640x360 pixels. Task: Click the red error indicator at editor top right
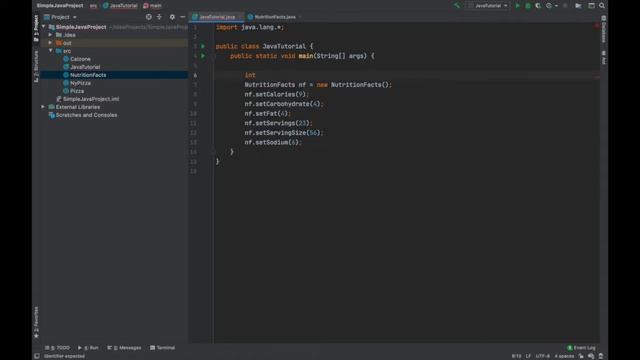click(597, 26)
